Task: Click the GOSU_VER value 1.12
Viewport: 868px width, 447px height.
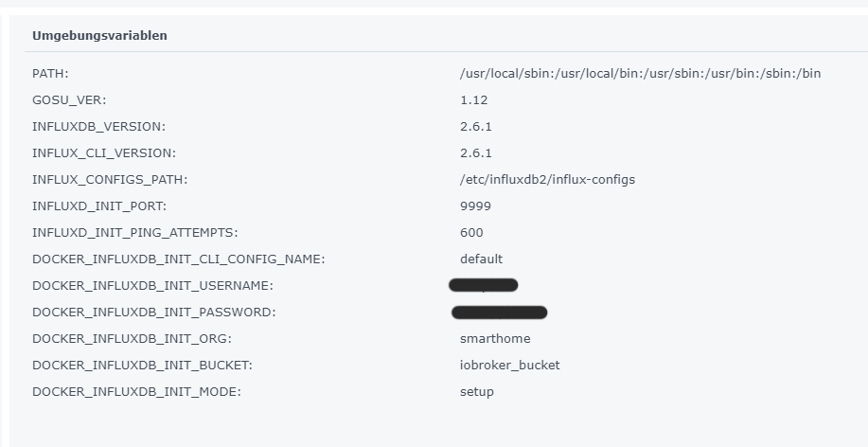Action: (x=474, y=100)
